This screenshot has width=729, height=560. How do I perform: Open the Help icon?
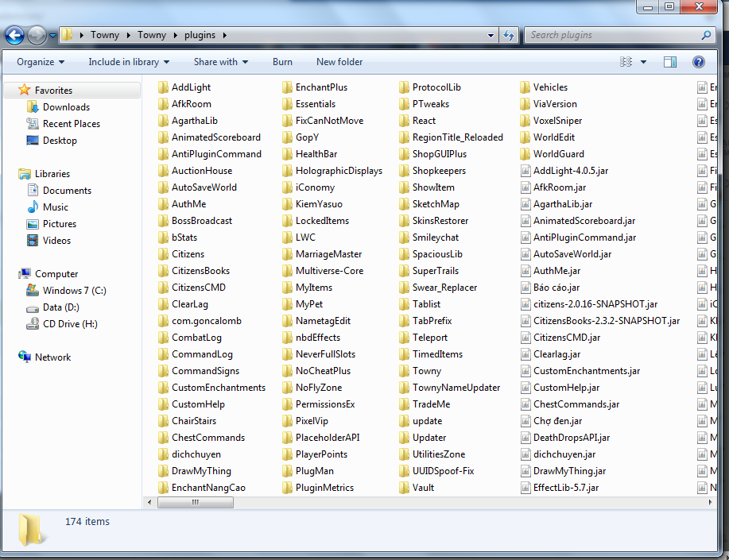click(698, 62)
